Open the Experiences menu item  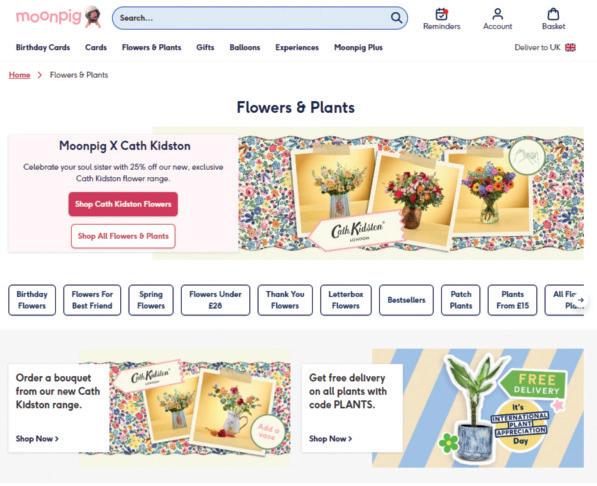click(297, 48)
